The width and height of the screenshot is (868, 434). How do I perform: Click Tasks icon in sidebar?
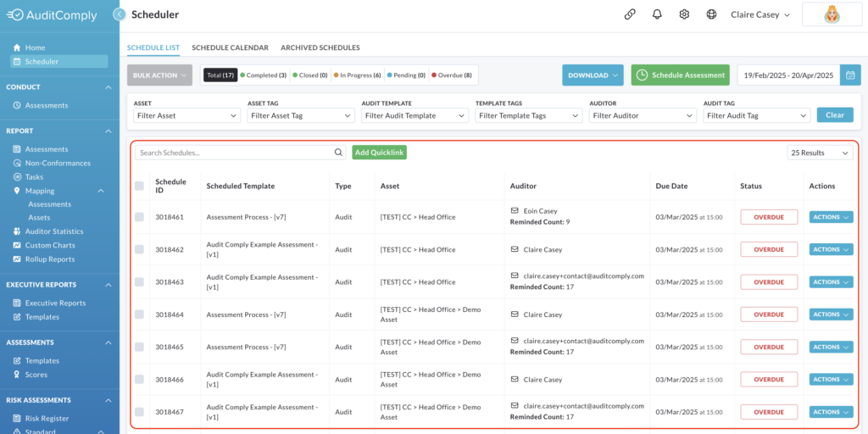pos(17,177)
